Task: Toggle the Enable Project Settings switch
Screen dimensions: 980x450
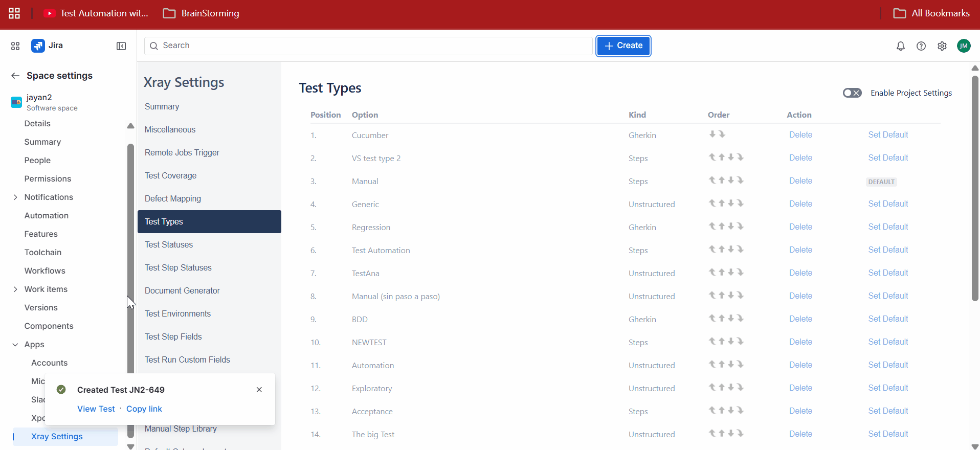Action: tap(852, 93)
